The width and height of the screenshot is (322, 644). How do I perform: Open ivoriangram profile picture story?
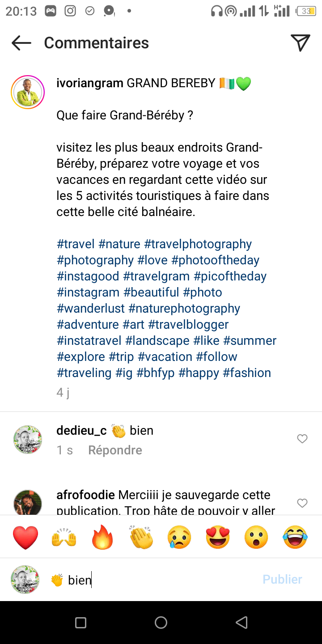28,92
